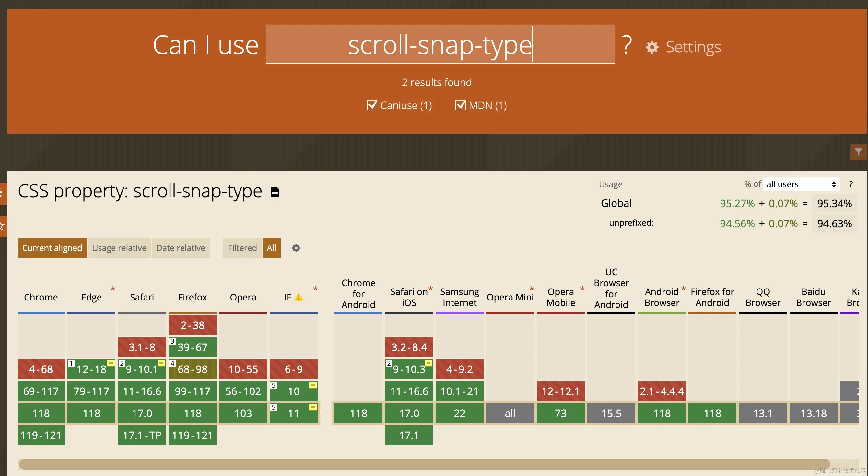Select Opera Mini 'all' cell
This screenshot has width=868, height=476.
510,413
